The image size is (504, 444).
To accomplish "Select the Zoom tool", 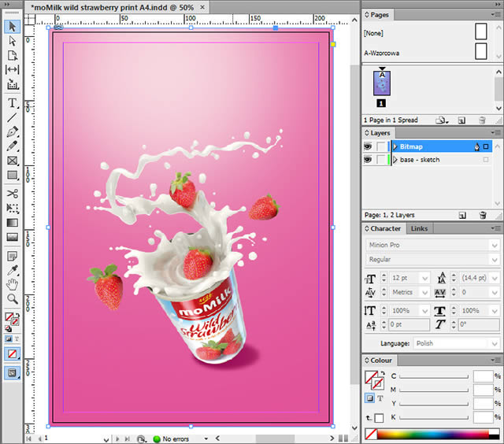I will pyautogui.click(x=13, y=299).
